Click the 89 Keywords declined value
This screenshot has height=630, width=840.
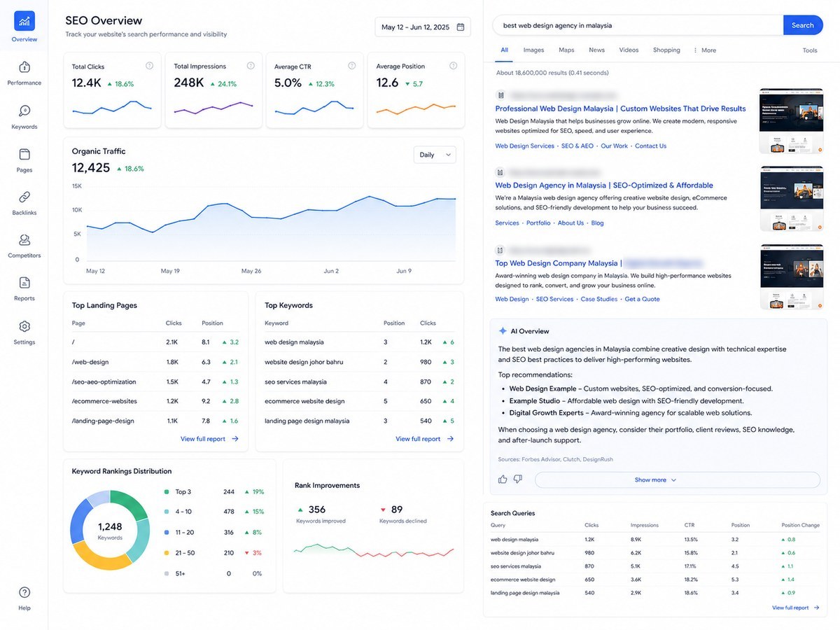397,510
